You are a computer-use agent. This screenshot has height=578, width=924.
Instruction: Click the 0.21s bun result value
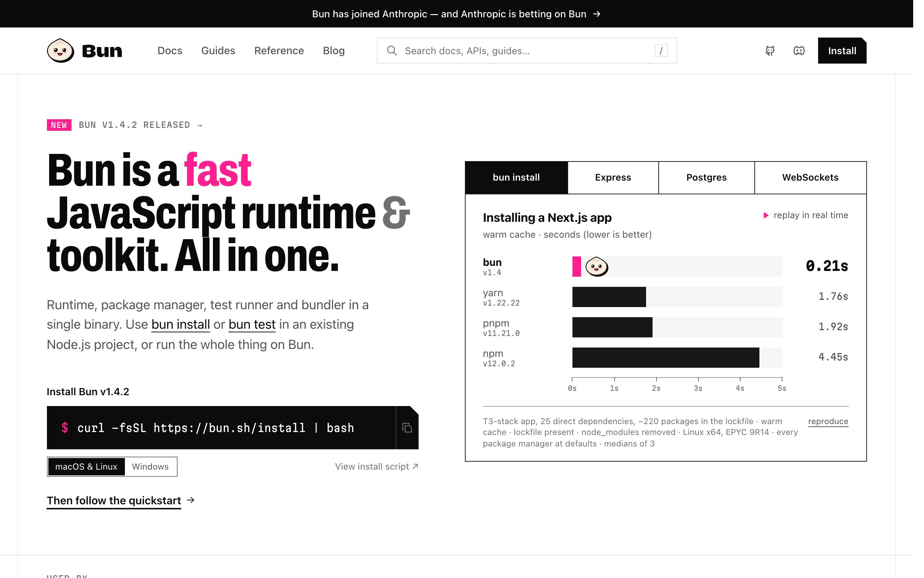(x=827, y=266)
